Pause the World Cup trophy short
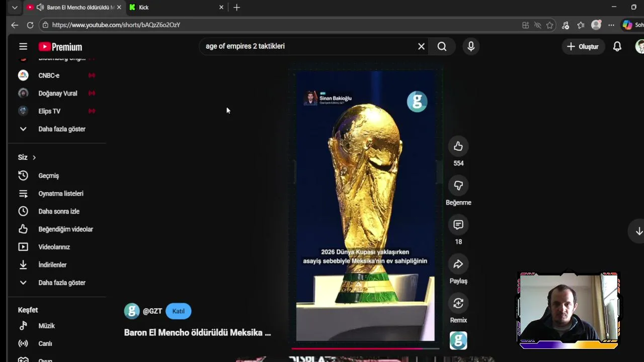The height and width of the screenshot is (362, 644). point(365,206)
